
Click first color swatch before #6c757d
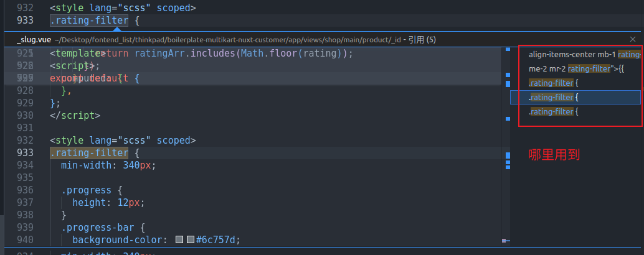(179, 240)
